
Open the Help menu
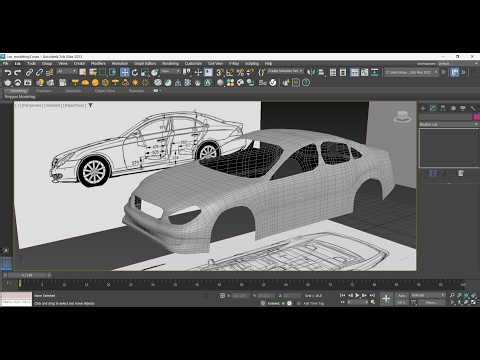(268, 63)
